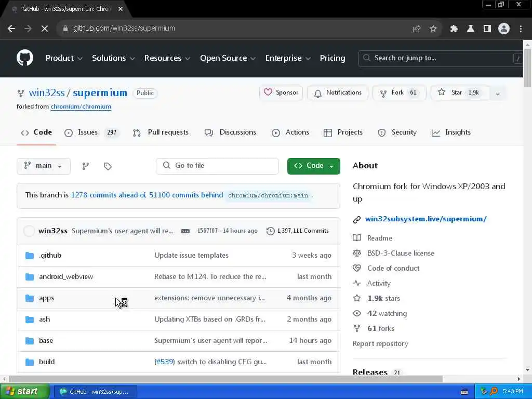Open the 51100 commits behind link
Screen dimensions: 532x399
click(186, 195)
